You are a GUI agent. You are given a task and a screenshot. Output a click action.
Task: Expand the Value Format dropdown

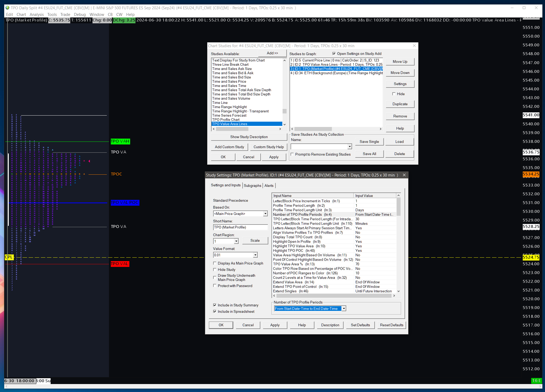pos(255,255)
